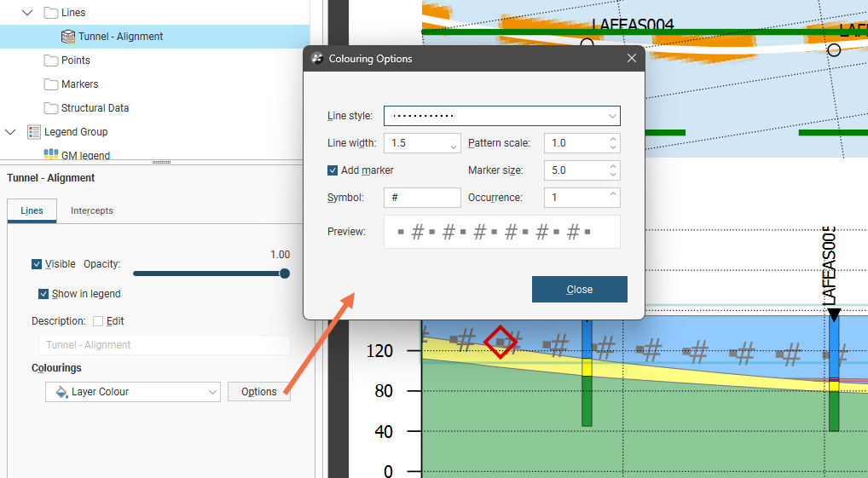Increase Line width with up arrow
868x478 pixels.
coord(454,139)
